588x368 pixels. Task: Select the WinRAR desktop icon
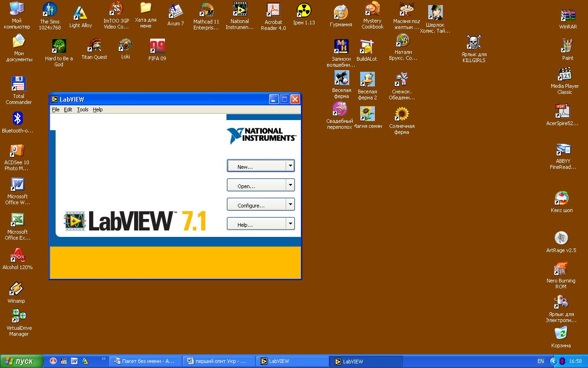(568, 19)
